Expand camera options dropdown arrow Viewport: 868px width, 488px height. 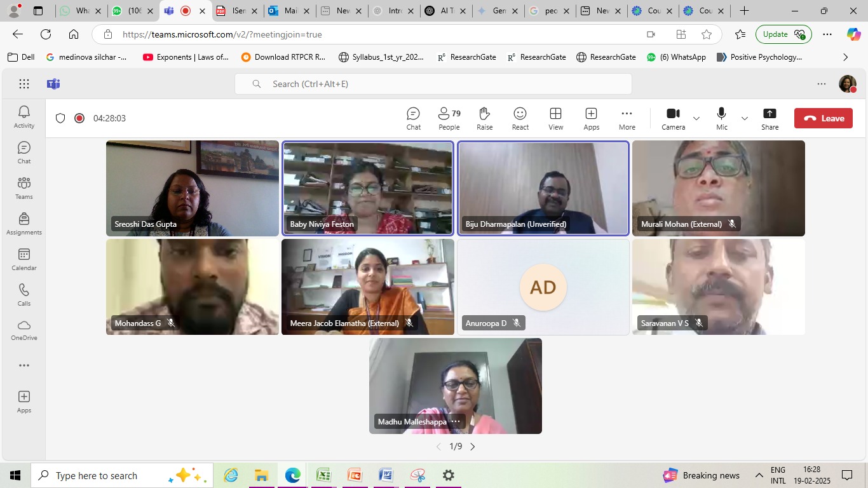[696, 118]
